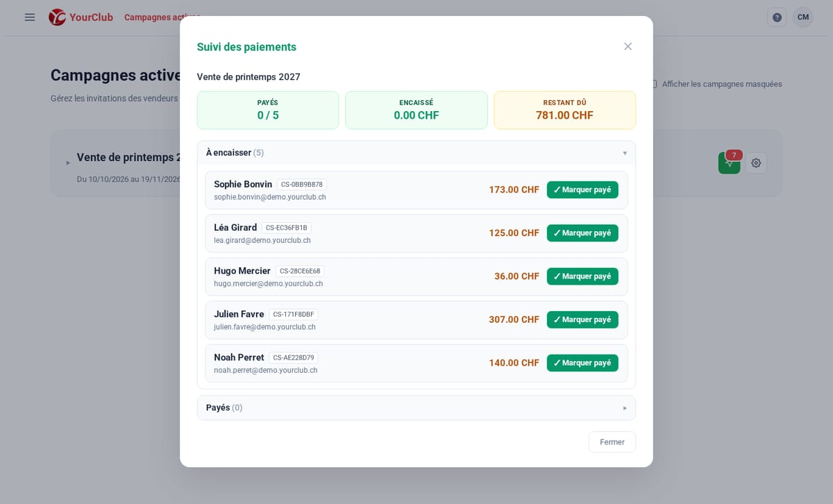Open the help question mark icon
This screenshot has height=504, width=833.
click(777, 17)
